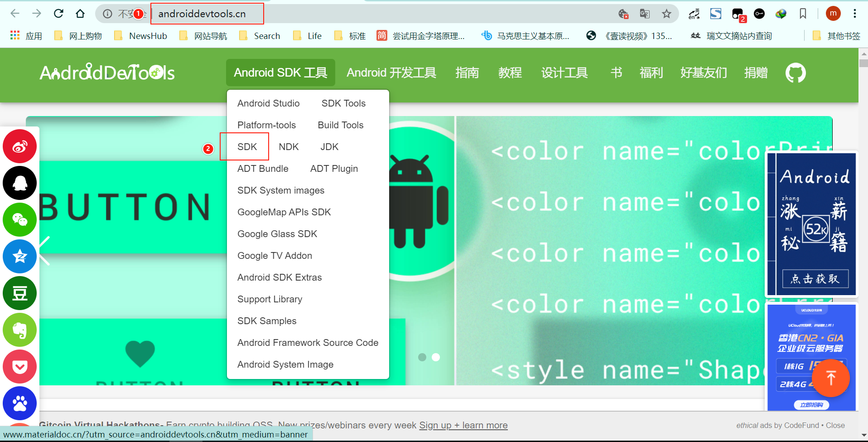Select first carousel indicator dot
868x442 pixels.
(422, 357)
